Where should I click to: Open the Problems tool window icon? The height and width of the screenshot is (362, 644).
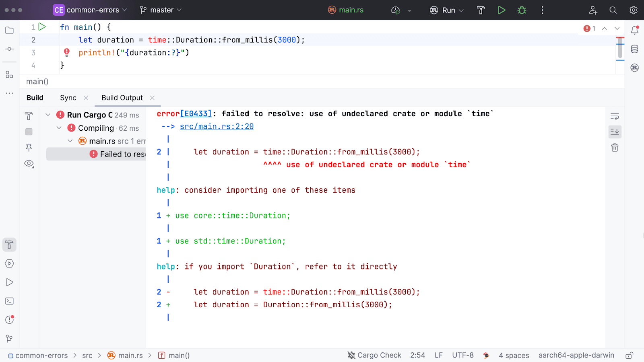pos(9,319)
